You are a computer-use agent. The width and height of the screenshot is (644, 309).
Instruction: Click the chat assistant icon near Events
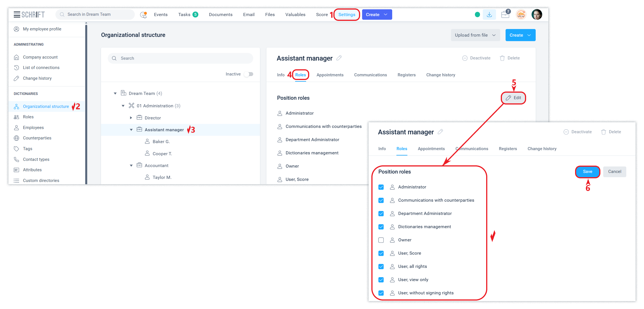(x=143, y=15)
